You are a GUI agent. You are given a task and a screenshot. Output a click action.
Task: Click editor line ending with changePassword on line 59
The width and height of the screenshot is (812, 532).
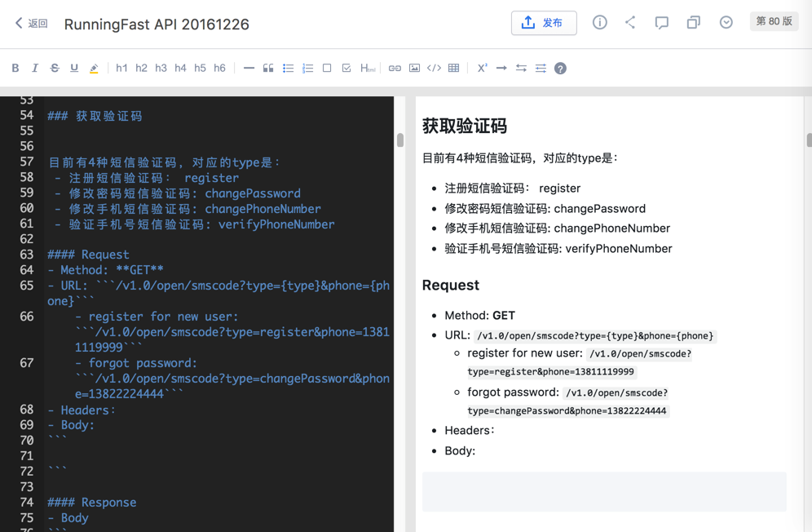[x=178, y=193]
